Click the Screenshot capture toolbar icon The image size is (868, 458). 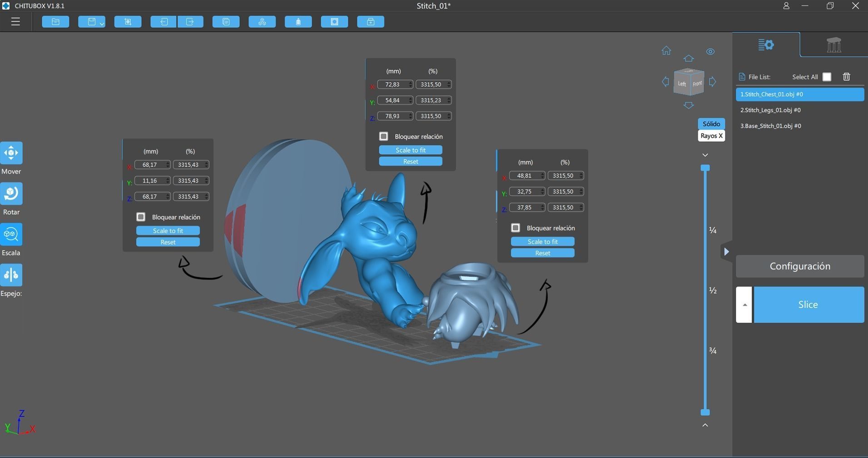coord(128,22)
